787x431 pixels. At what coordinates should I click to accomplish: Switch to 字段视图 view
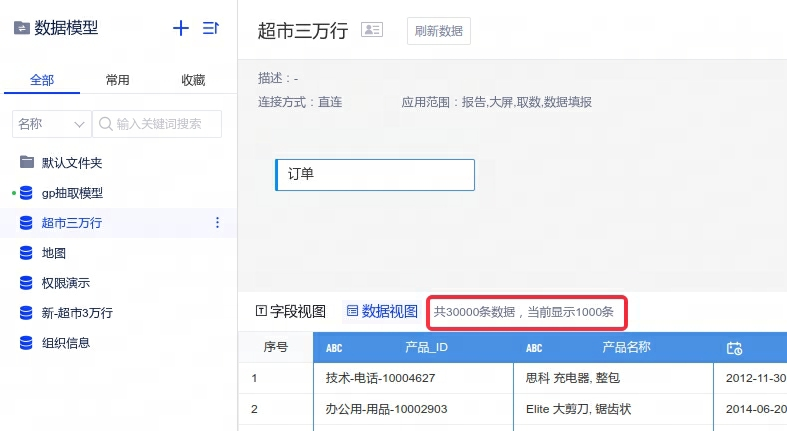[x=291, y=311]
